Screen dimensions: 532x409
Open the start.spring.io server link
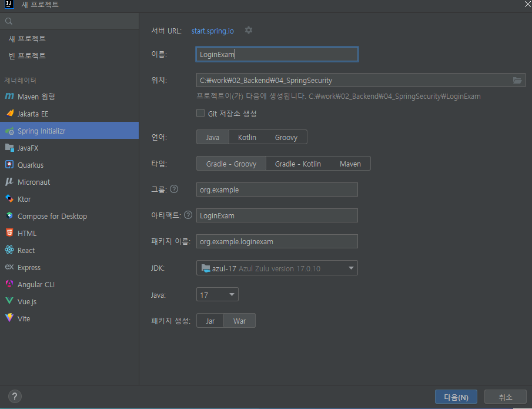[x=212, y=31]
